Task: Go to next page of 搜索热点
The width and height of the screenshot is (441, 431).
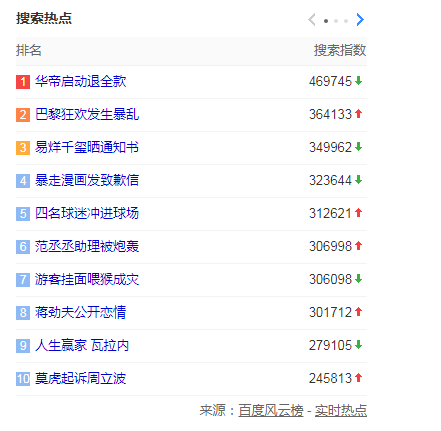Action: 360,20
